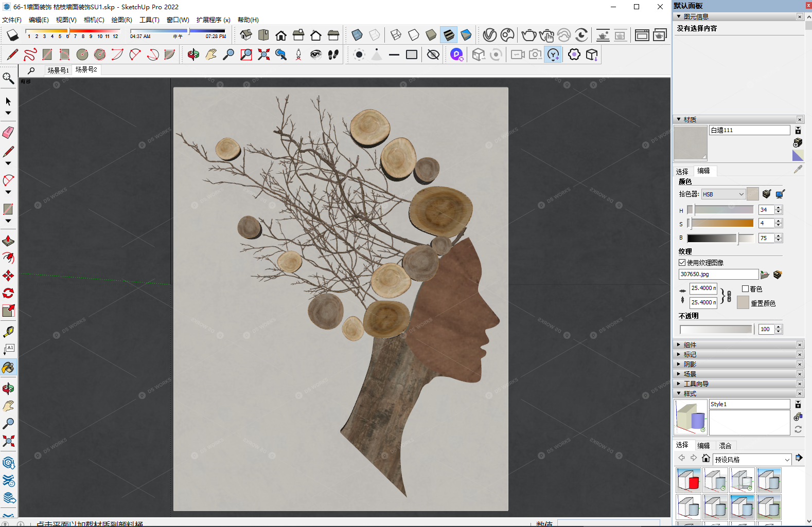Adjust the hue H slider
Screen dimensions: 812x527
[x=720, y=210]
